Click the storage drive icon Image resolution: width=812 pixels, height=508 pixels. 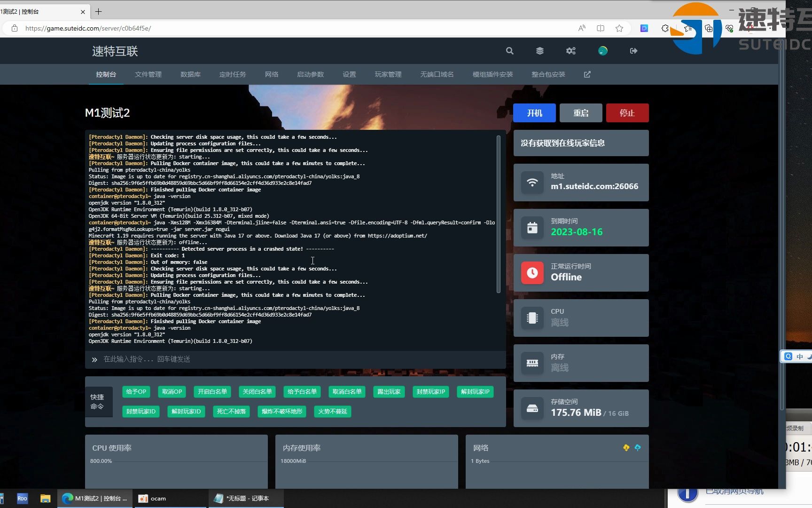click(532, 408)
